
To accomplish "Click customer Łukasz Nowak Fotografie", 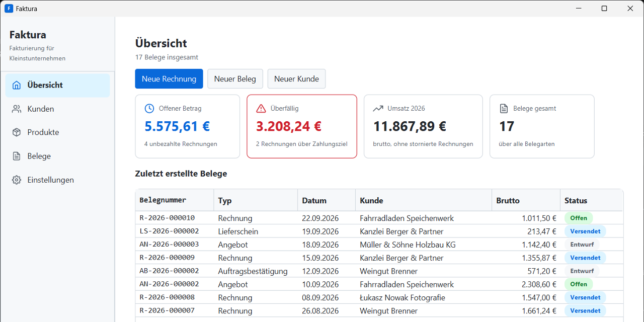I will coord(403,297).
